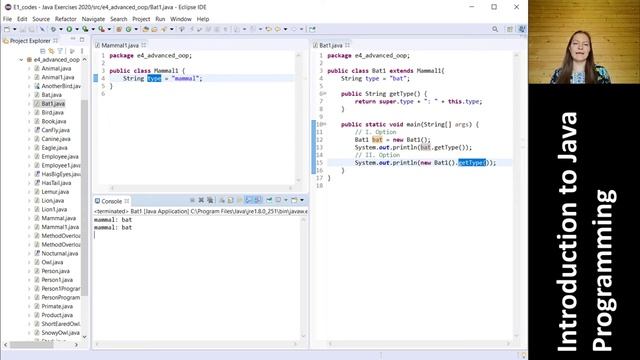Select SnowyOwl.java in Project Explorer
The width and height of the screenshot is (640, 360).
[60, 333]
